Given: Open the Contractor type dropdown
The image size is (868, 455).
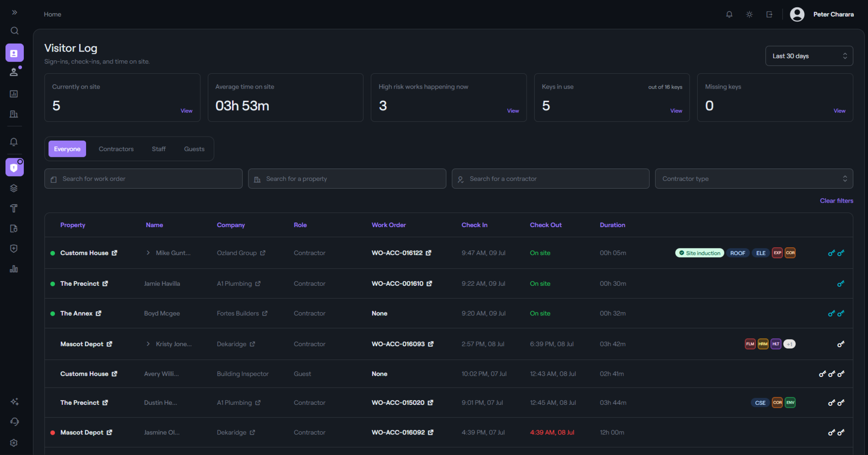Looking at the screenshot, I should [754, 179].
